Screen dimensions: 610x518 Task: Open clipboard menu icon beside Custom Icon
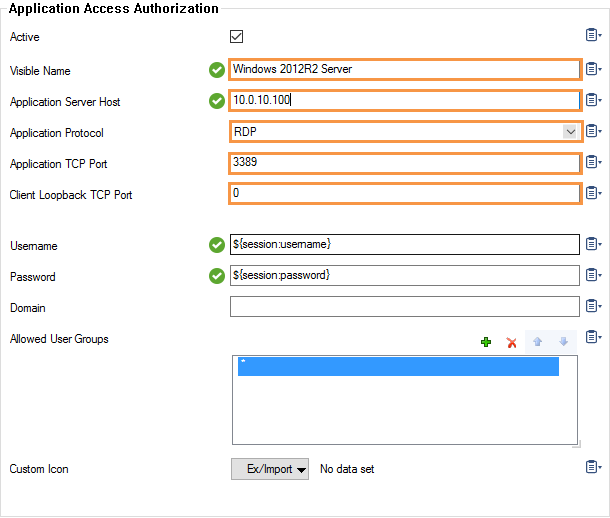593,467
